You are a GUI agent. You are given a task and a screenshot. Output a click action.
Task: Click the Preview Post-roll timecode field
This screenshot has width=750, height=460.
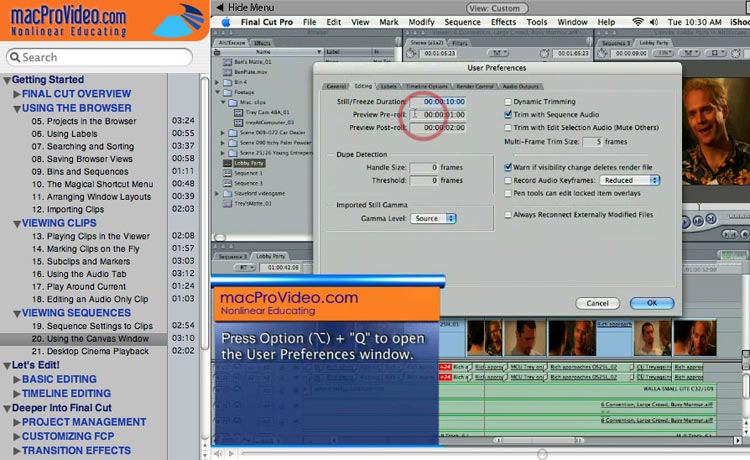click(438, 128)
